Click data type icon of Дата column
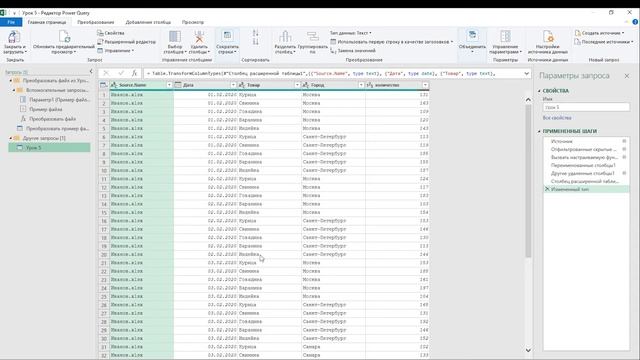 (x=178, y=85)
